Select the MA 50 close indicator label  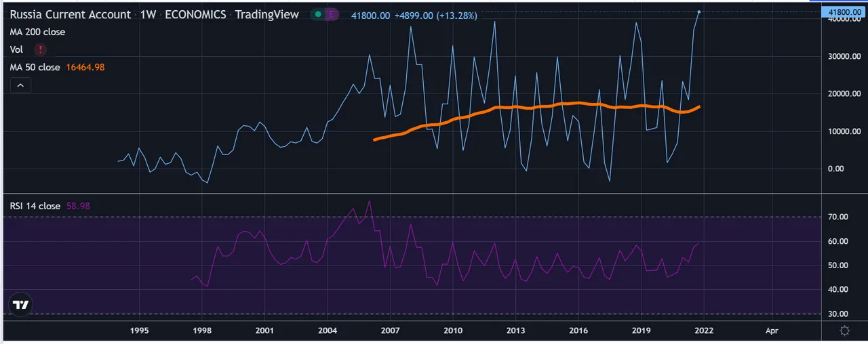[35, 67]
